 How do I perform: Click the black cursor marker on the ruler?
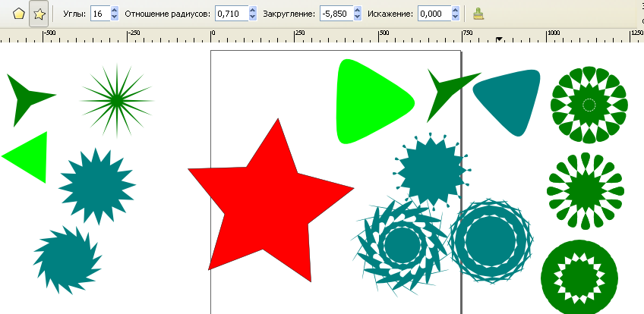[500, 39]
